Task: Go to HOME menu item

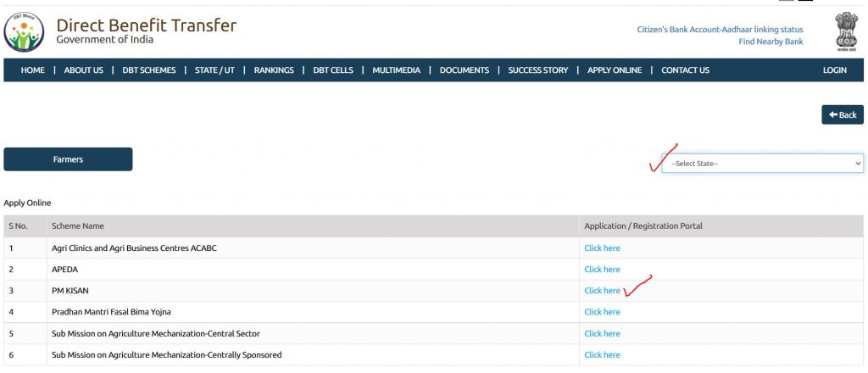Action: coord(33,70)
